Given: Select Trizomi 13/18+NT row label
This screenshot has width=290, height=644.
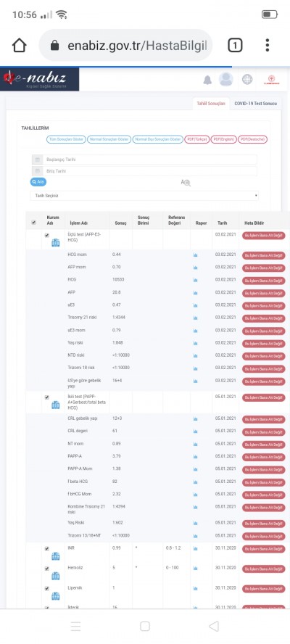Looking at the screenshot, I should (x=84, y=535).
